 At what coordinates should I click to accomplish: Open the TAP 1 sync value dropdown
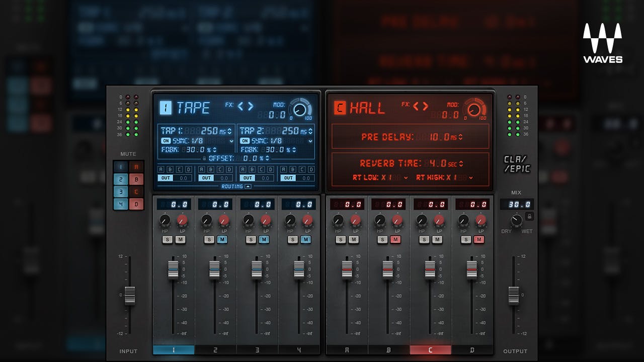(x=231, y=142)
